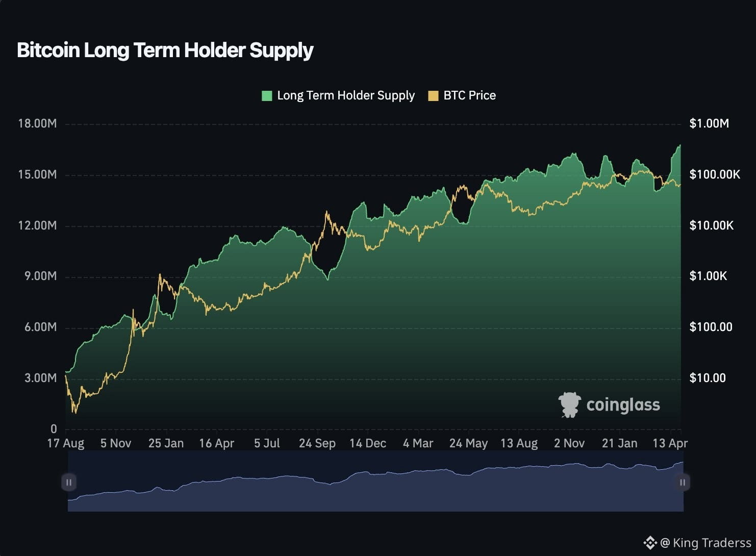Viewport: 756px width, 556px height.
Task: Grab the right range slider handle
Action: click(x=683, y=482)
